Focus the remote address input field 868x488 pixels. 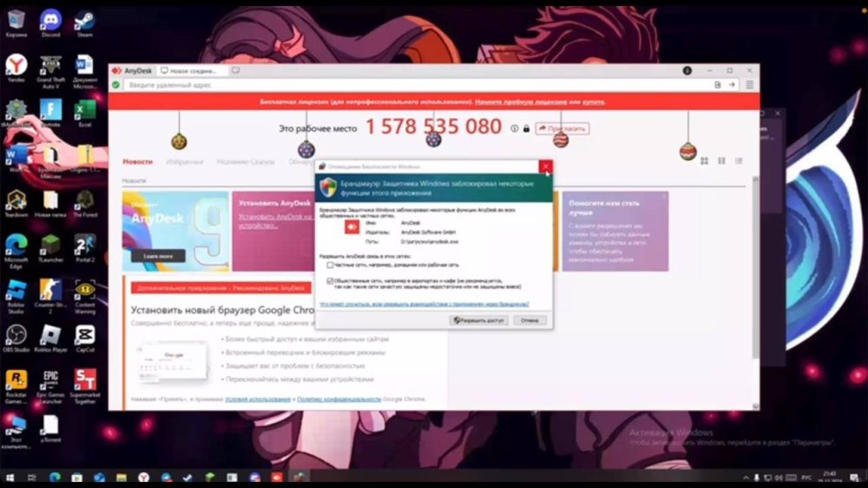coord(417,85)
